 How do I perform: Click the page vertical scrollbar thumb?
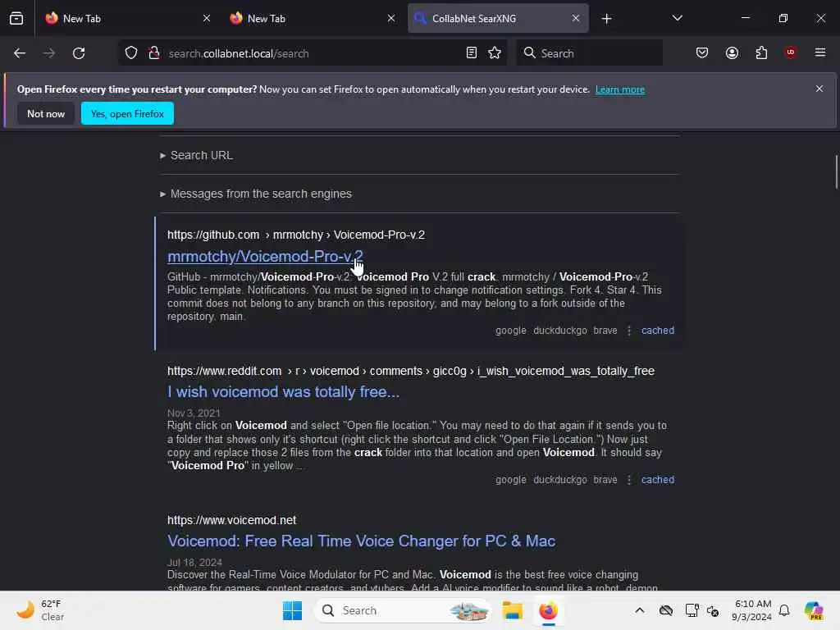pos(836,171)
